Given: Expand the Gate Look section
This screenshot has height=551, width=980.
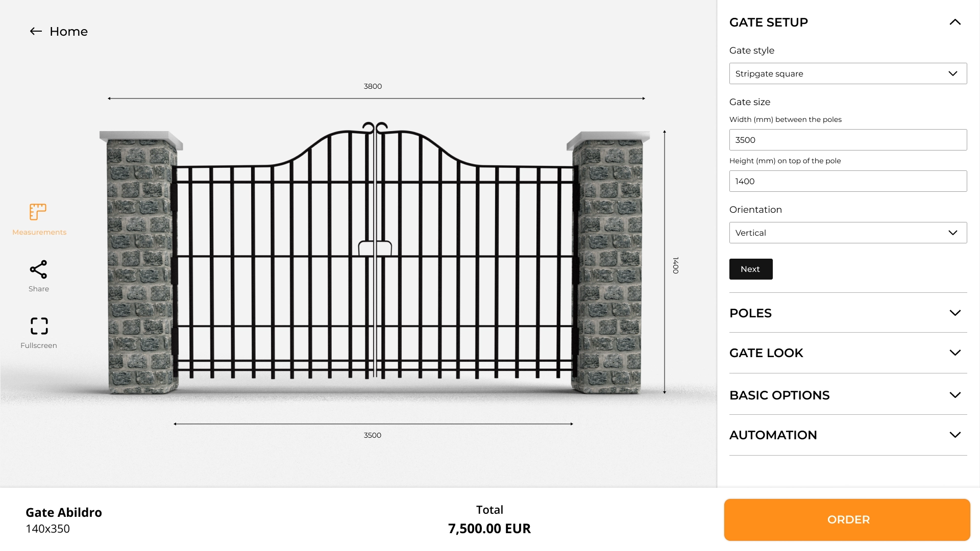Looking at the screenshot, I should [x=954, y=353].
